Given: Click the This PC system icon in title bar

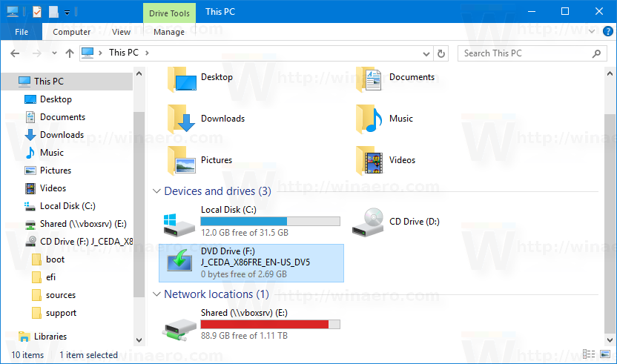Looking at the screenshot, I should [13, 12].
